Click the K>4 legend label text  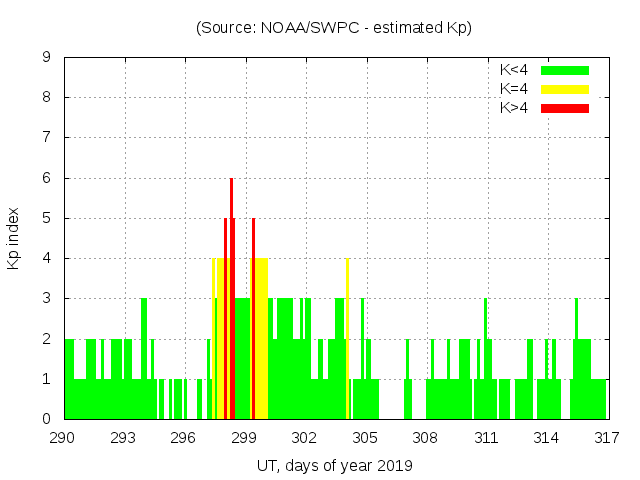tap(514, 108)
